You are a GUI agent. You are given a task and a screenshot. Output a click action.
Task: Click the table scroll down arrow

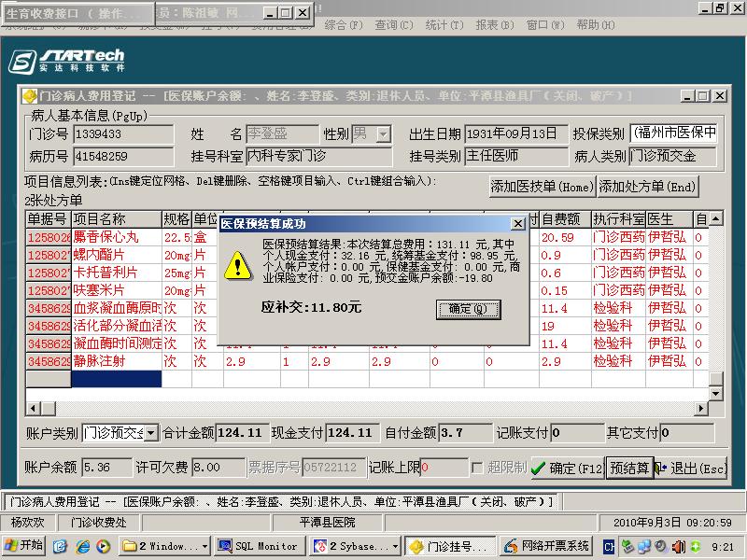pyautogui.click(x=715, y=393)
